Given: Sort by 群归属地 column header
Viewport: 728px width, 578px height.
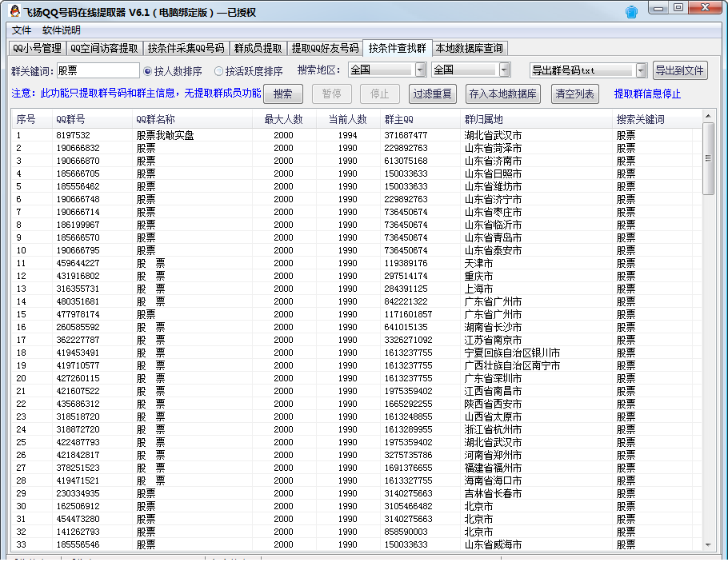Looking at the screenshot, I should (536, 119).
